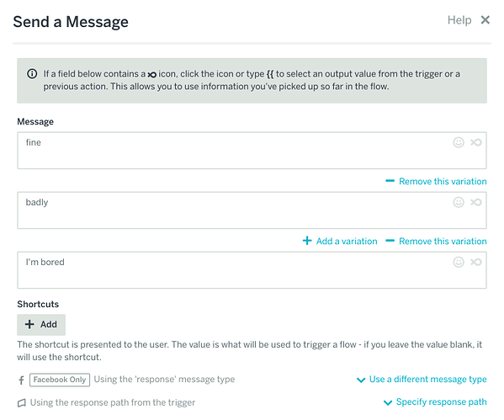Open the Help link
The image size is (504, 420).
(459, 20)
